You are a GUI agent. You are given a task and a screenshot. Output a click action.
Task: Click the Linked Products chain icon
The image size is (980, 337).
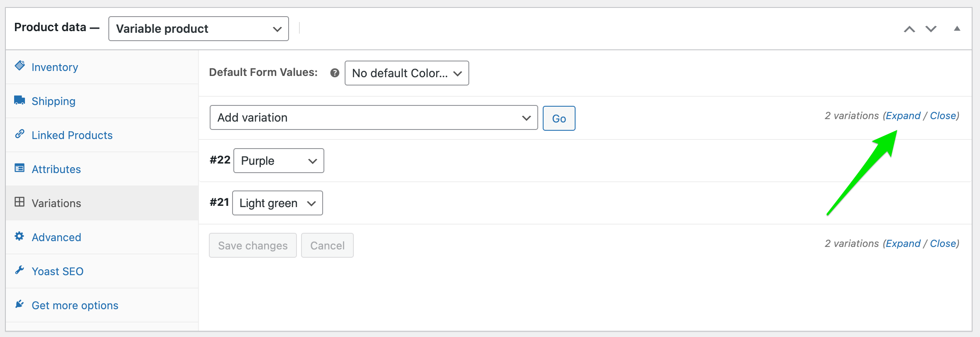click(20, 134)
